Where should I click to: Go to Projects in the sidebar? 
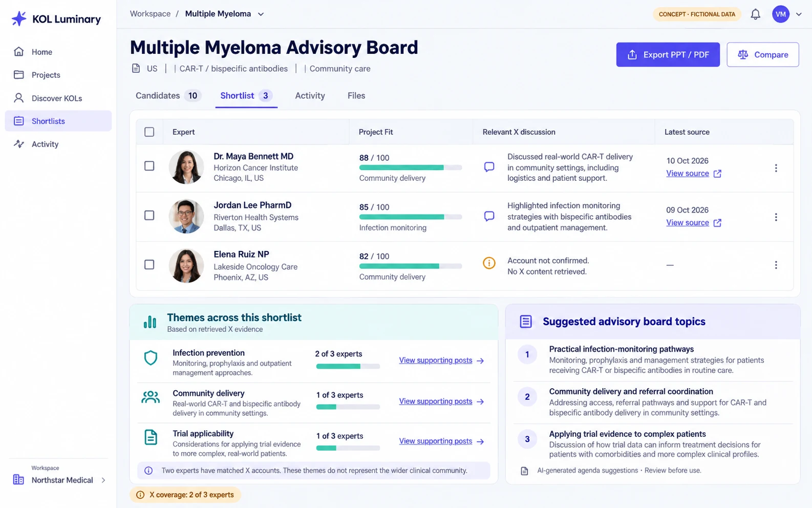pos(58,75)
